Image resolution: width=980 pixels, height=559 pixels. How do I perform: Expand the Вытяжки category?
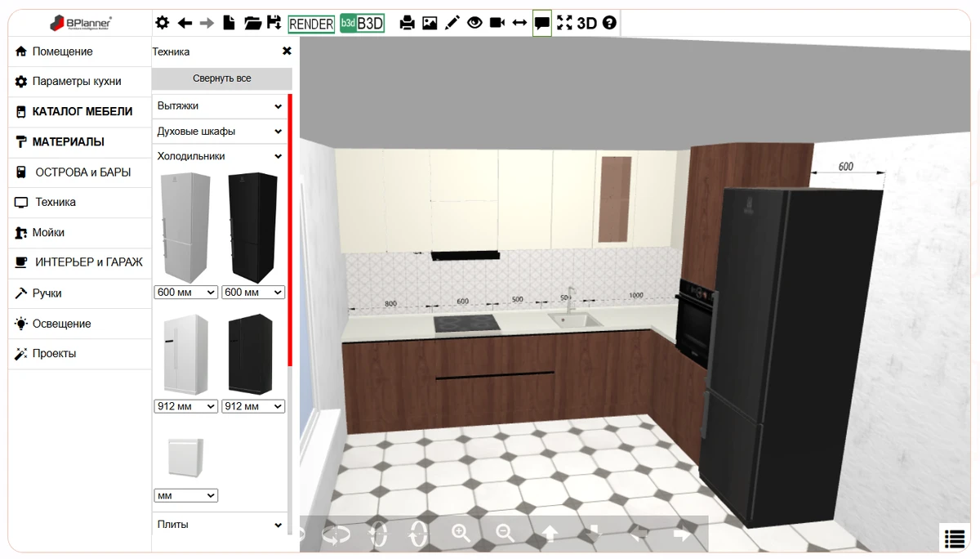click(219, 106)
